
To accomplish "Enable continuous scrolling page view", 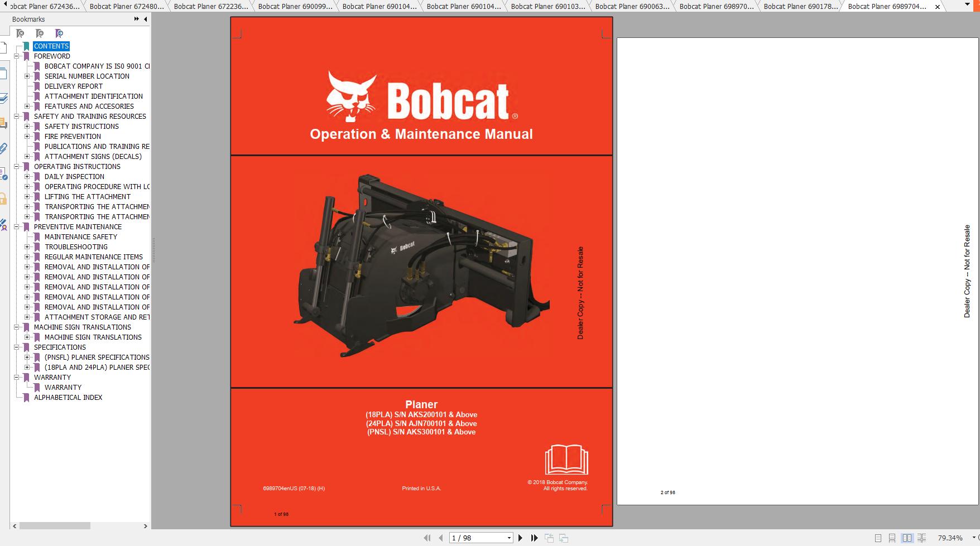I will (x=892, y=537).
